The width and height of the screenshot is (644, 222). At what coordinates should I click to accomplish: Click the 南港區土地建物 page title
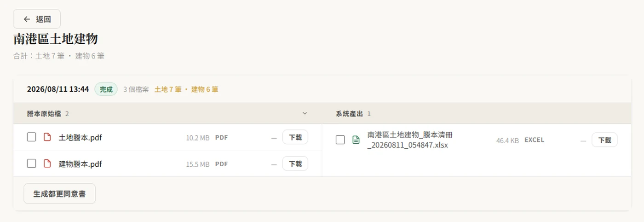coord(56,39)
